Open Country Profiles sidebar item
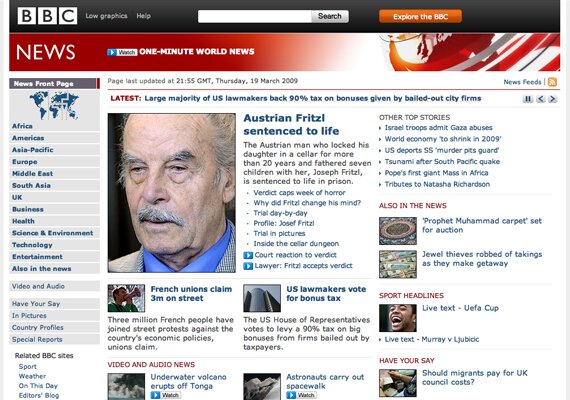570x400 pixels. (x=54, y=328)
